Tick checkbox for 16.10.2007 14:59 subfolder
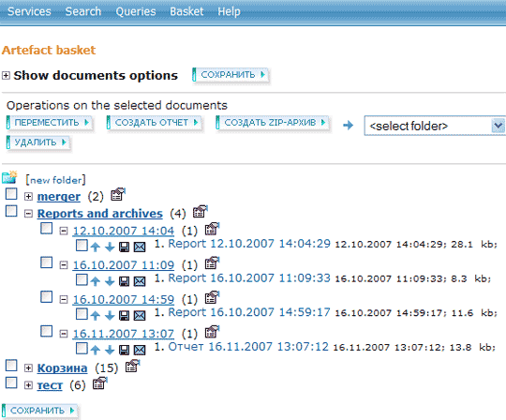Screen dimensions: 506x420 [47, 296]
